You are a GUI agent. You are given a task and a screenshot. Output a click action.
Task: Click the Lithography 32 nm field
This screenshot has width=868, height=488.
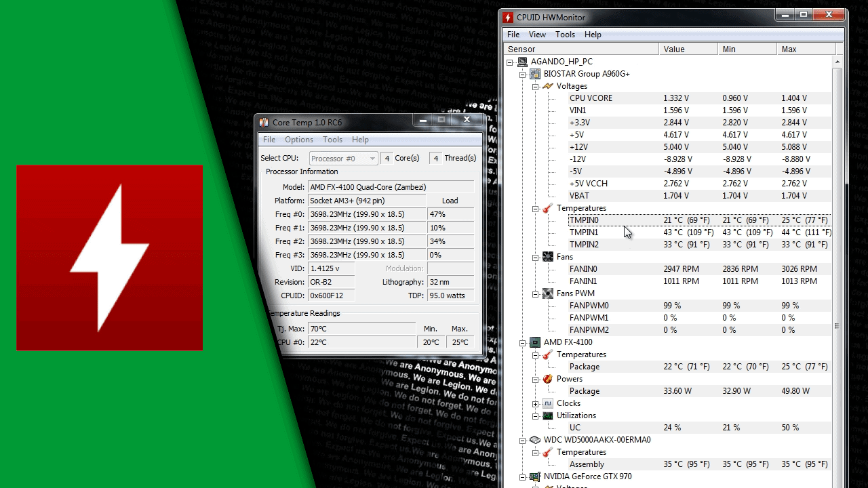[450, 282]
